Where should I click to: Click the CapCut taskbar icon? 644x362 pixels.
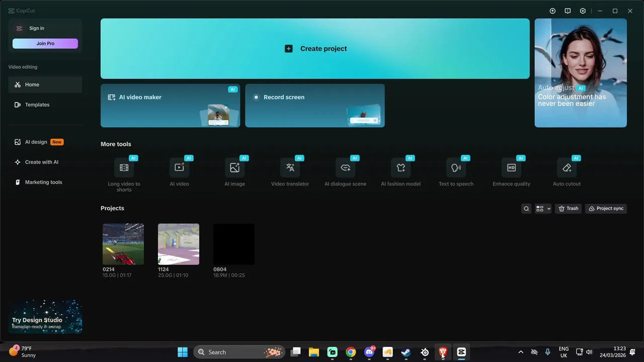pos(461,352)
